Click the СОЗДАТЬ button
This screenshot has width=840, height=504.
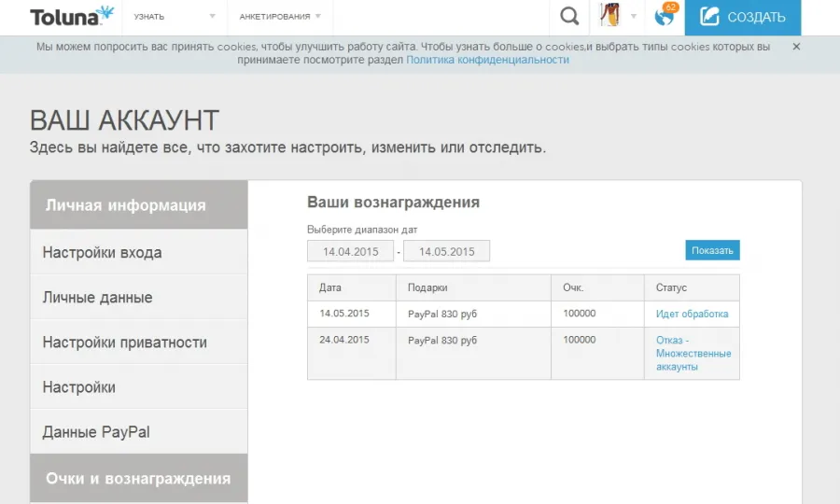pyautogui.click(x=743, y=17)
